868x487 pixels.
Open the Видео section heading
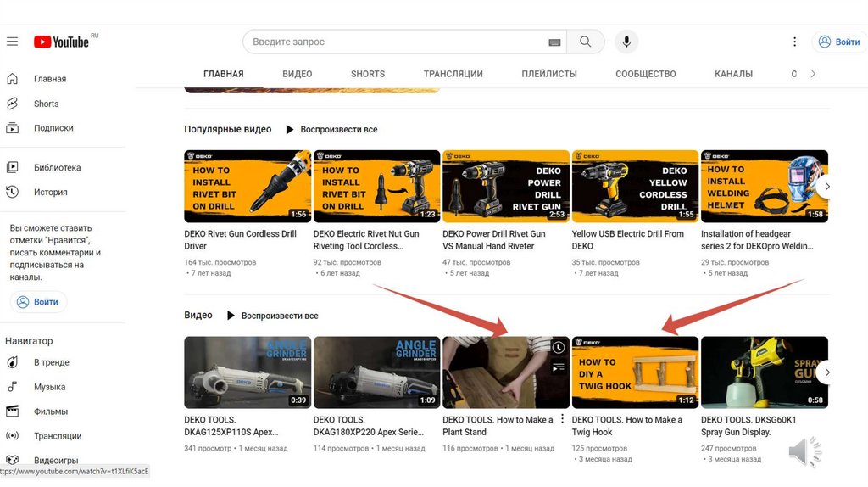pos(198,315)
